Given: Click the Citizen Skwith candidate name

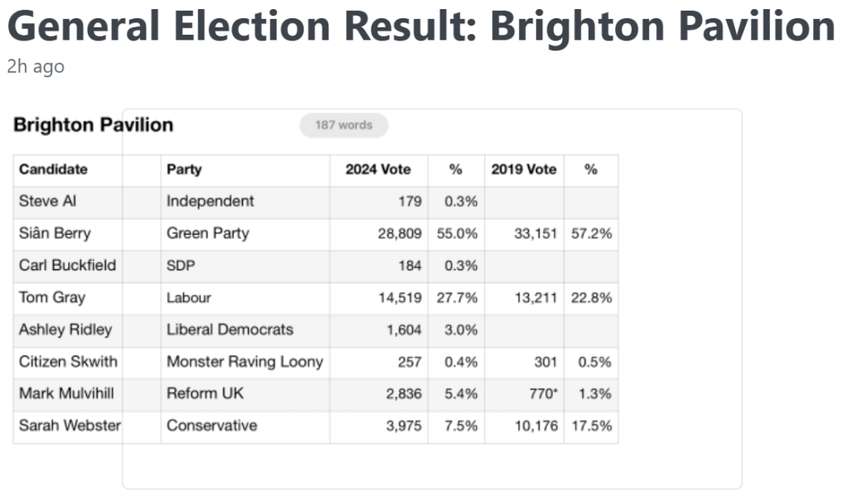Looking at the screenshot, I should click(68, 361).
